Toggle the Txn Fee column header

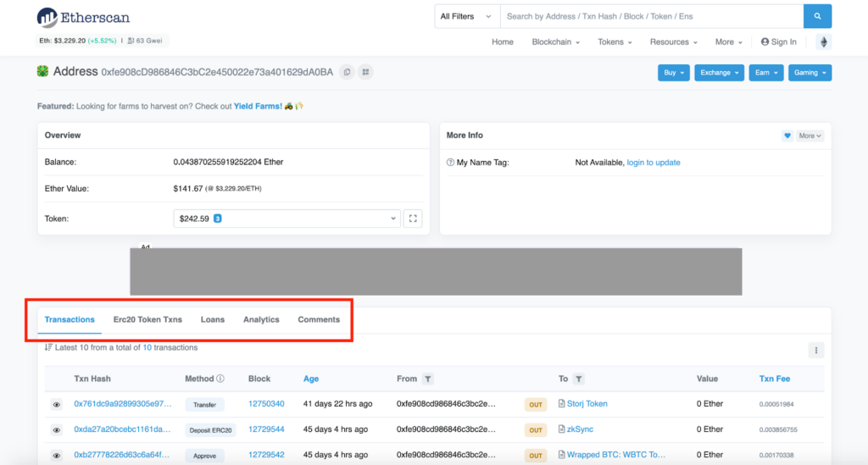pyautogui.click(x=775, y=379)
